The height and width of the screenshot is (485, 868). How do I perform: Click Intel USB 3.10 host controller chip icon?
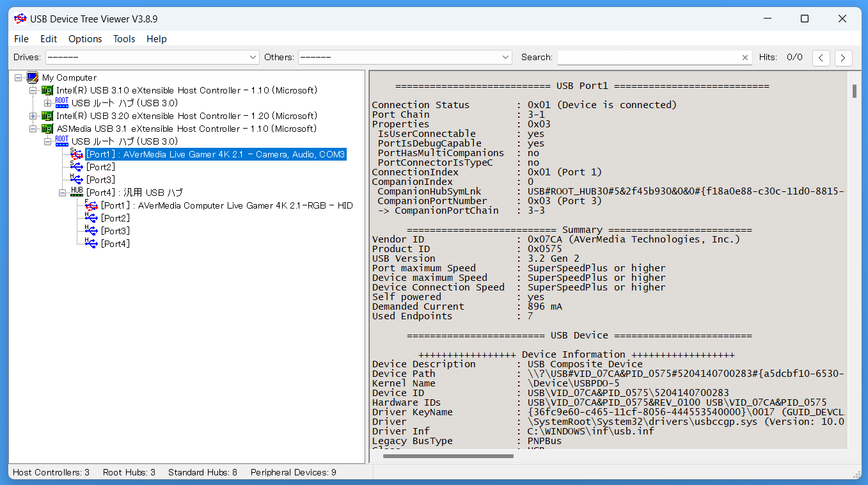click(x=47, y=90)
